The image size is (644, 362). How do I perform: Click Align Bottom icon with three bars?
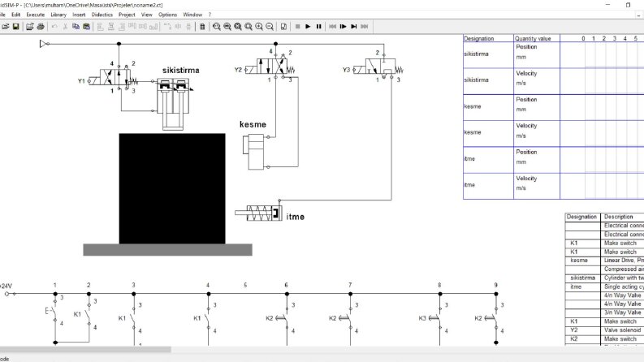tap(153, 26)
